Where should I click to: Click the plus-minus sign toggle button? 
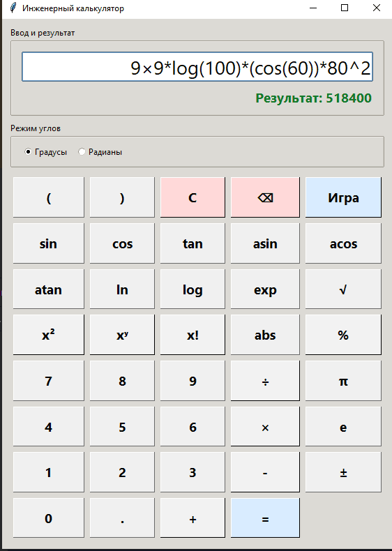[x=343, y=472]
